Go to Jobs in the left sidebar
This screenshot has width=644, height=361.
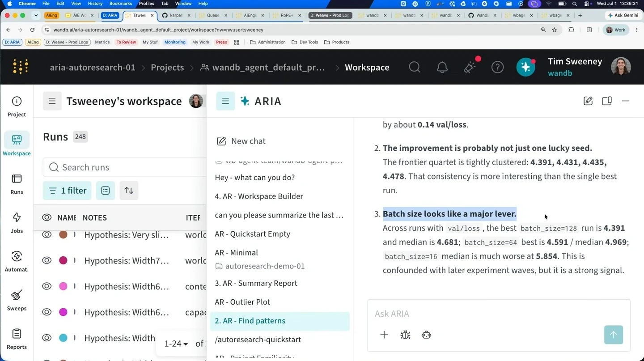click(x=17, y=223)
